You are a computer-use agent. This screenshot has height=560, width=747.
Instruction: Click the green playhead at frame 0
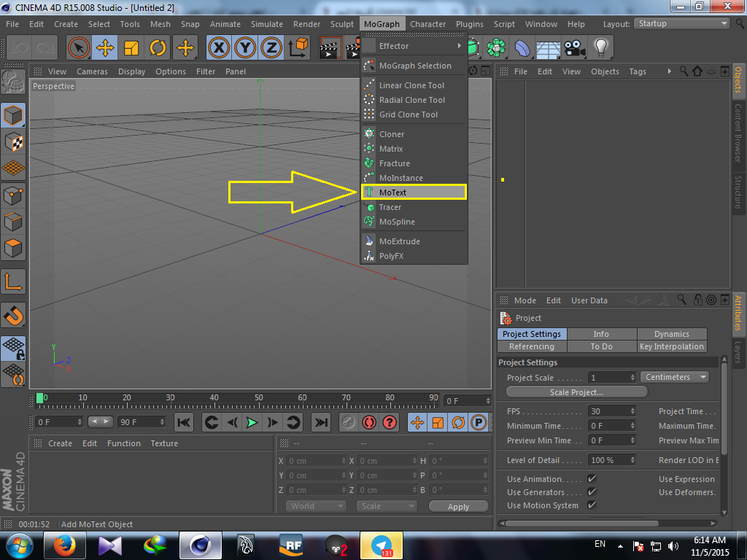click(x=39, y=398)
